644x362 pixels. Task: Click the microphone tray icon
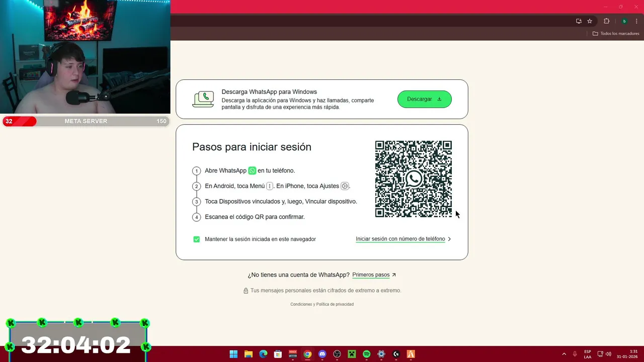[x=575, y=354]
